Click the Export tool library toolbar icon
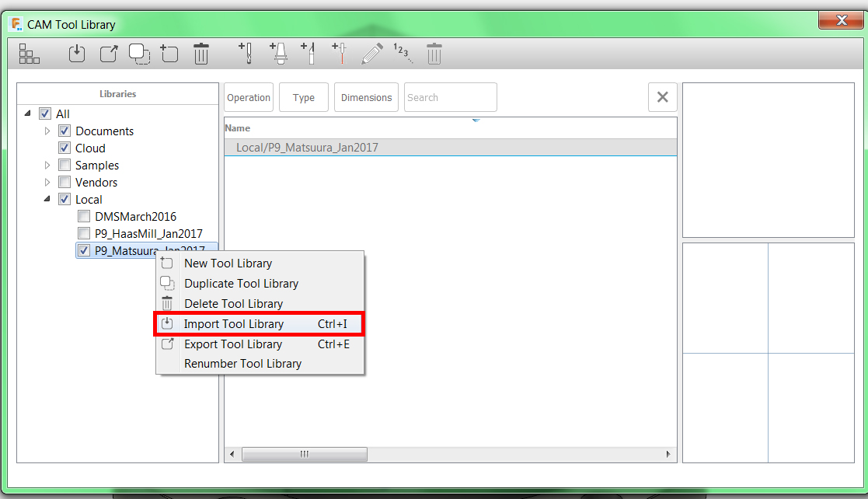The image size is (868, 499). 109,54
